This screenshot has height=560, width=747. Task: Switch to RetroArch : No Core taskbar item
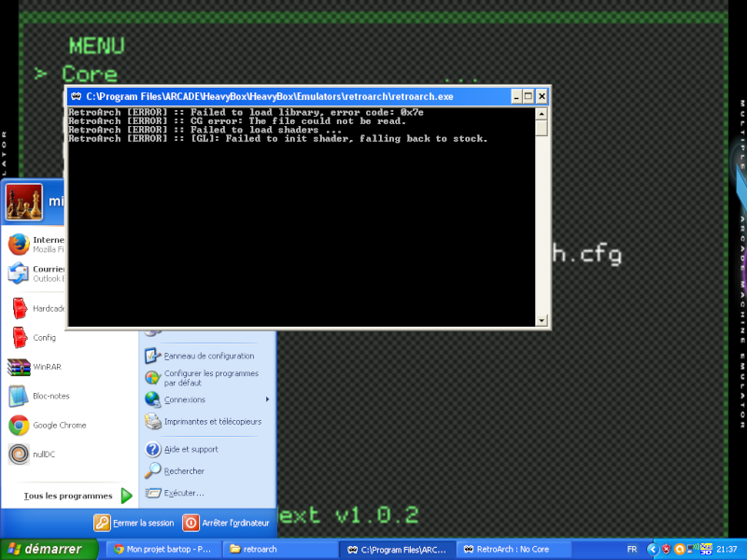pos(514,550)
